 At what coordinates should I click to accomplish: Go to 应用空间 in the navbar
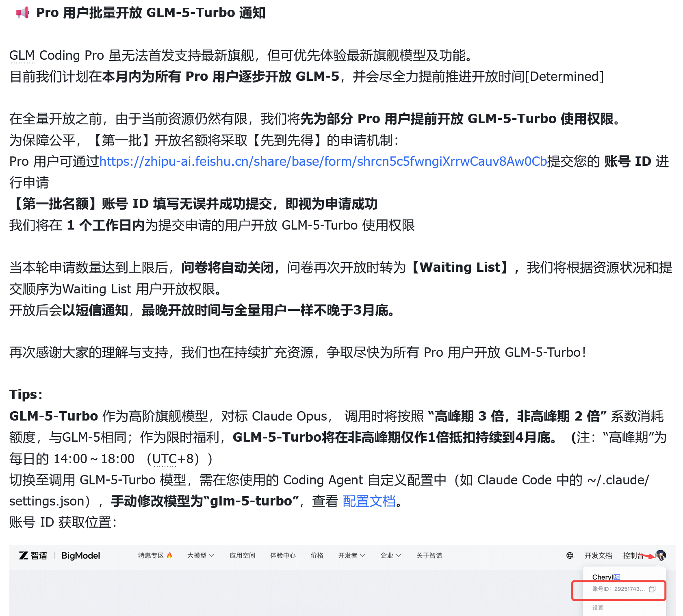pyautogui.click(x=242, y=555)
